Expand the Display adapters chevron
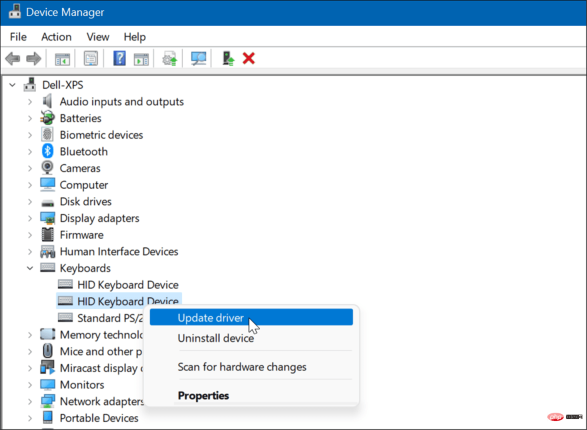 pos(30,218)
